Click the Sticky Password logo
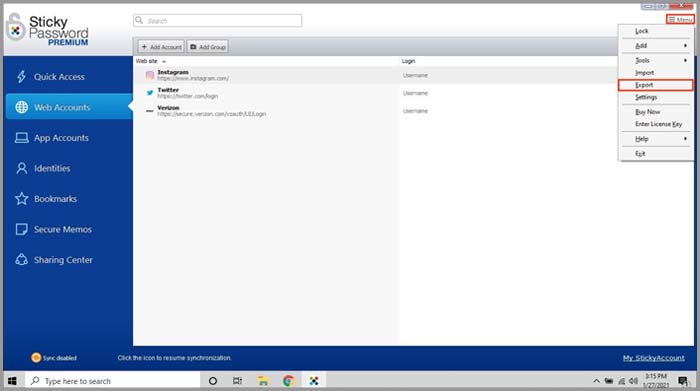This screenshot has height=391, width=700. (x=47, y=29)
